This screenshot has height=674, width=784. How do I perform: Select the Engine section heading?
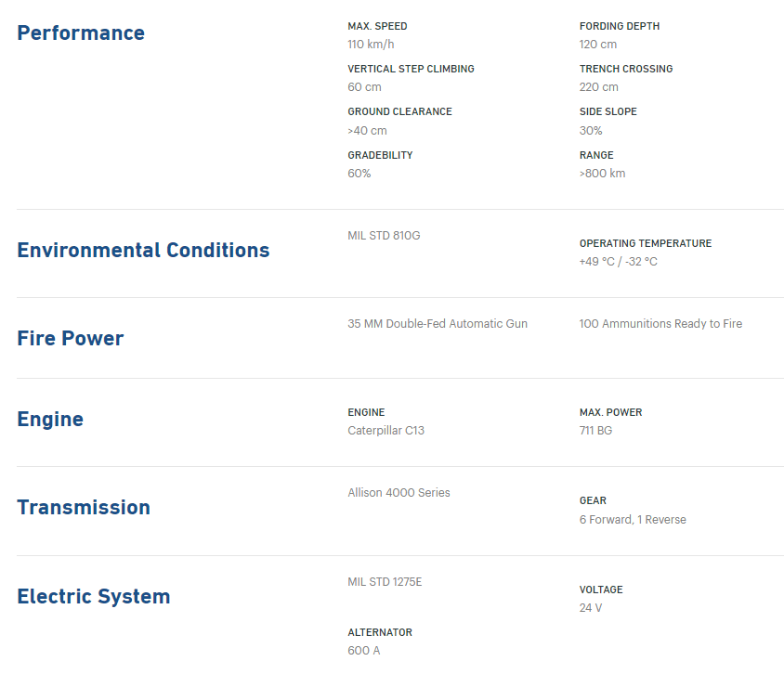coord(50,420)
